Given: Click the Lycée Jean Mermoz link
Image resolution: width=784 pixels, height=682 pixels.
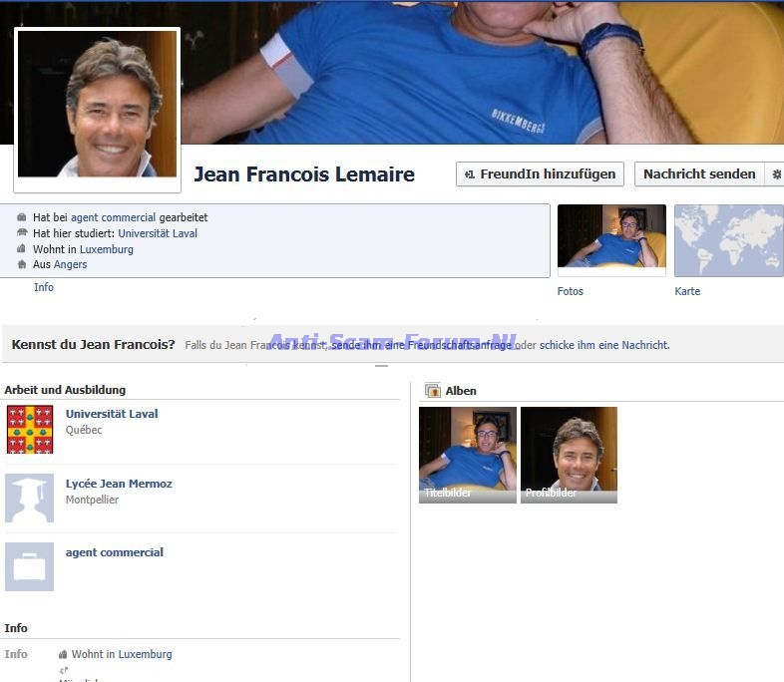Looking at the screenshot, I should [x=119, y=484].
